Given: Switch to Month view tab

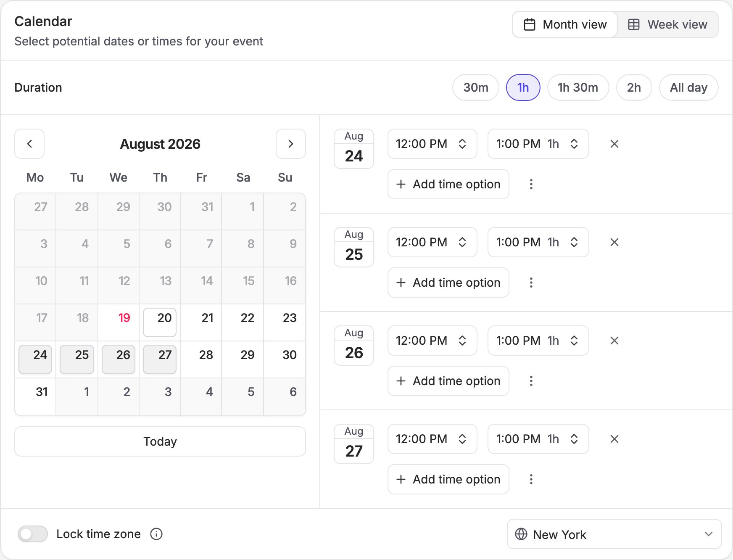Looking at the screenshot, I should point(565,24).
